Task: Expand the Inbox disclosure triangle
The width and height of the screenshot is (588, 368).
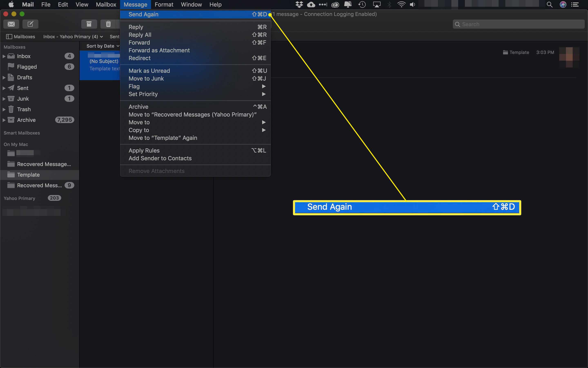Action: pyautogui.click(x=4, y=56)
